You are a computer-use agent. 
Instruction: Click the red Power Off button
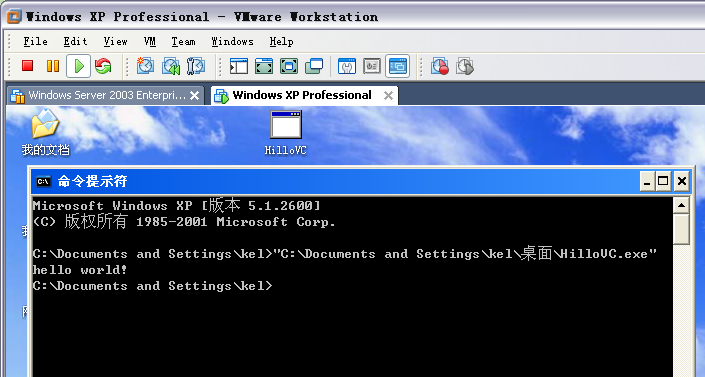pos(27,66)
